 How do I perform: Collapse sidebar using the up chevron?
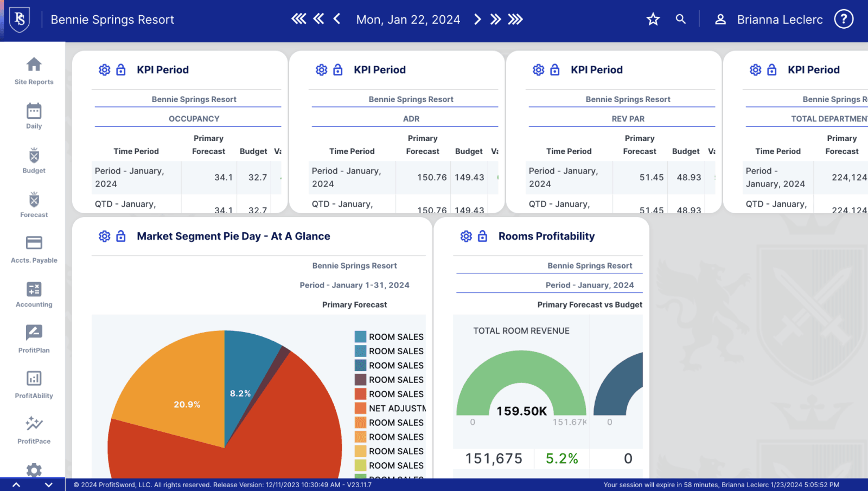[16, 484]
